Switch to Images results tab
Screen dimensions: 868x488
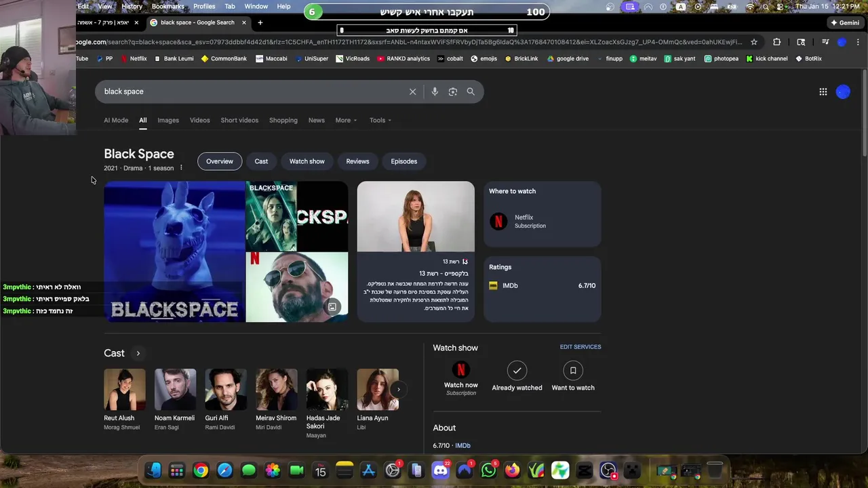[x=168, y=120]
